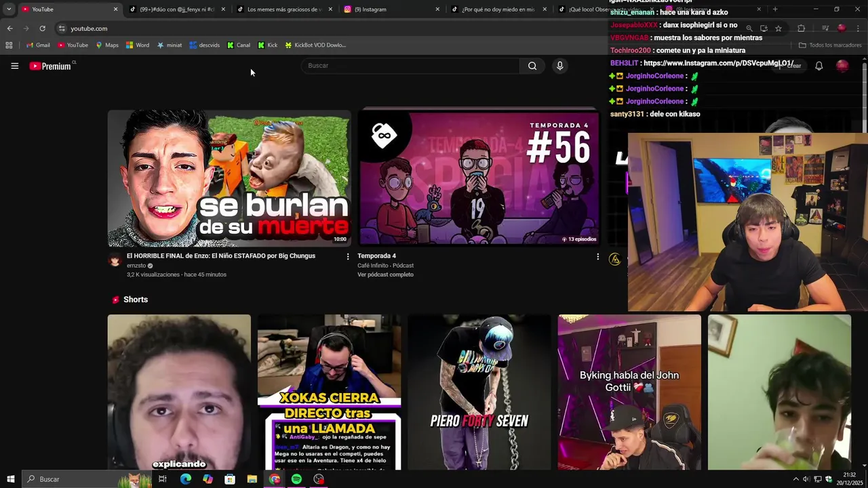Click the Enzo video three-dot options
The image size is (868, 488).
[348, 257]
